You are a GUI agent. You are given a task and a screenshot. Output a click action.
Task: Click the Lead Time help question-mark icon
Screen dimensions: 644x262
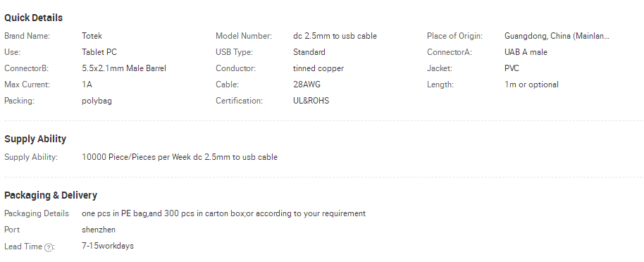coord(49,247)
